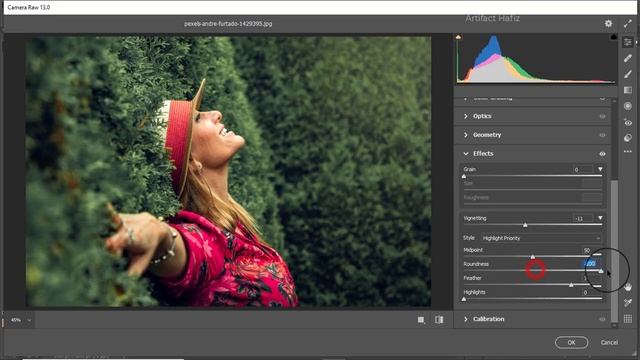Click the Grain value field
The image size is (640, 360).
click(583, 169)
